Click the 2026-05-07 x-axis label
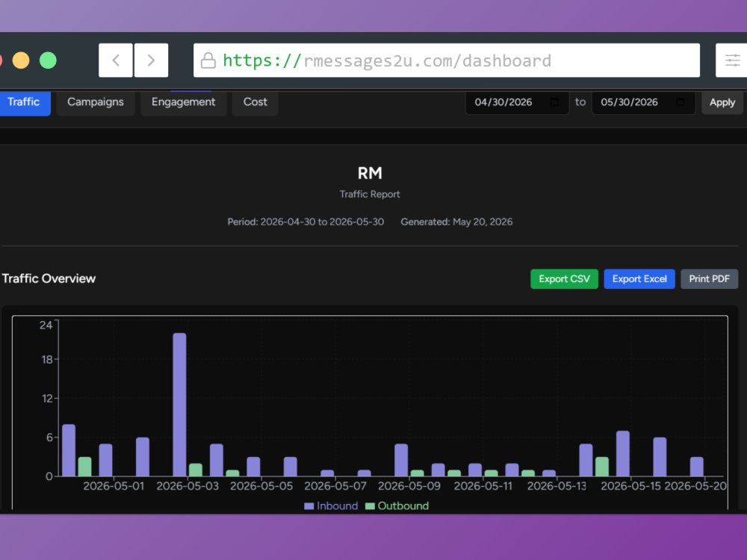This screenshot has height=560, width=747. pos(335,486)
